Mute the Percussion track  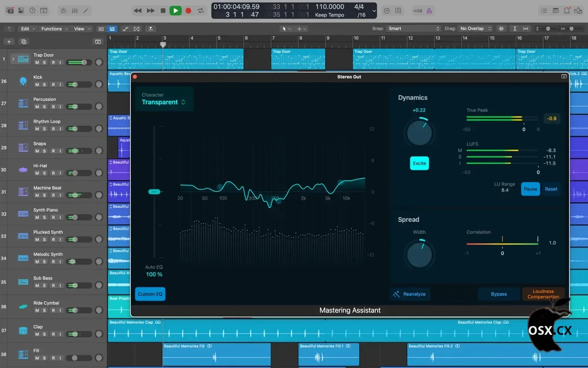click(x=37, y=107)
